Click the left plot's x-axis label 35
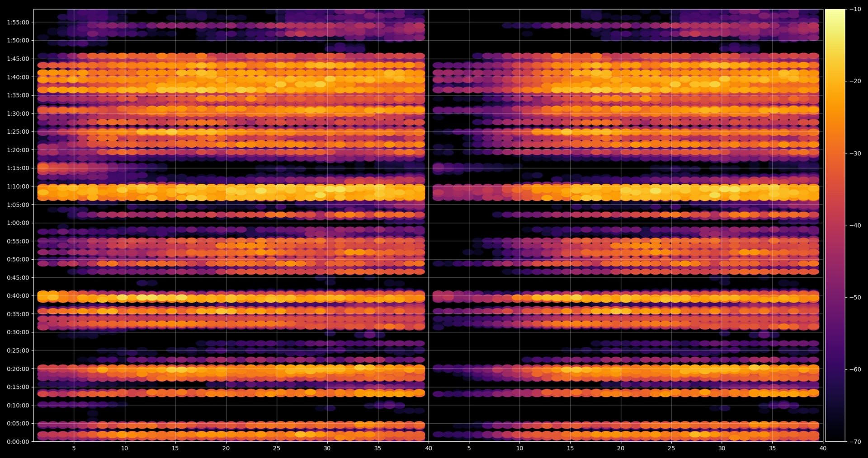 377,448
